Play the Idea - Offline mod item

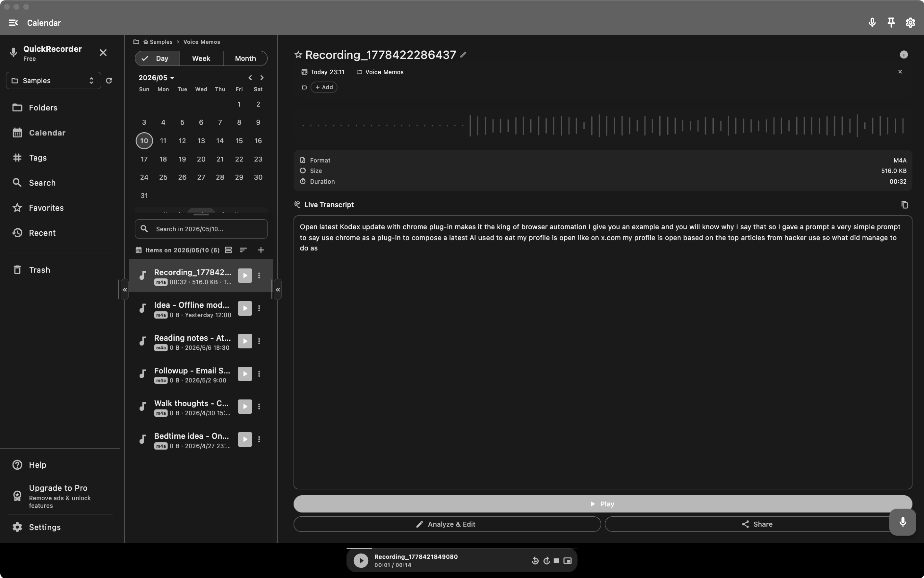pyautogui.click(x=245, y=308)
